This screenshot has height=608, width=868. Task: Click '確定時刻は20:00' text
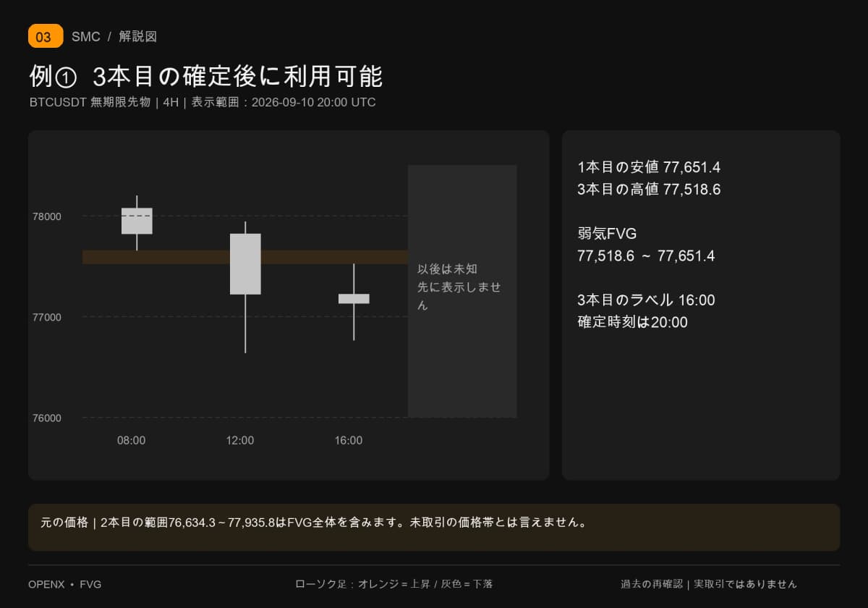632,322
